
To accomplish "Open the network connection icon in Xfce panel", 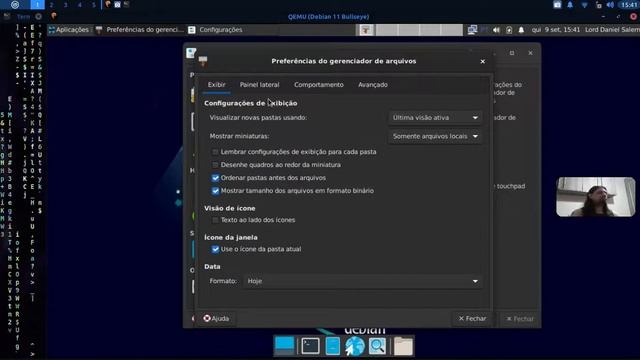I will pyautogui.click(x=472, y=30).
